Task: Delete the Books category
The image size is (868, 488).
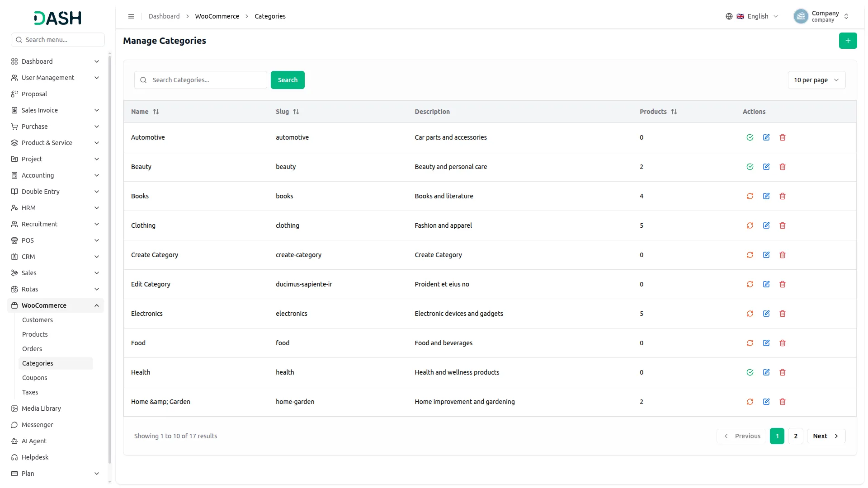Action: coord(783,196)
